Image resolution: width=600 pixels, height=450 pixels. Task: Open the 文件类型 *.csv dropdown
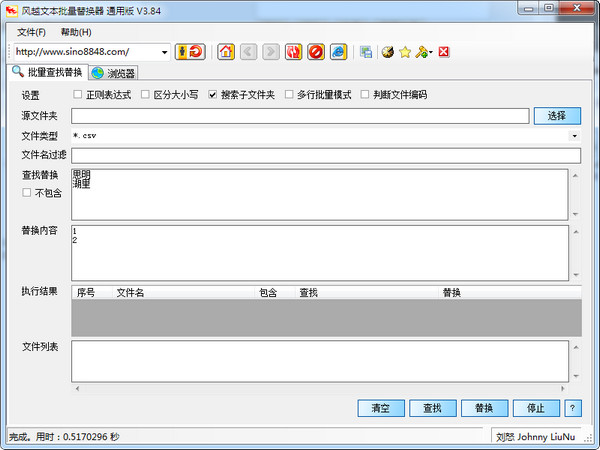click(574, 136)
